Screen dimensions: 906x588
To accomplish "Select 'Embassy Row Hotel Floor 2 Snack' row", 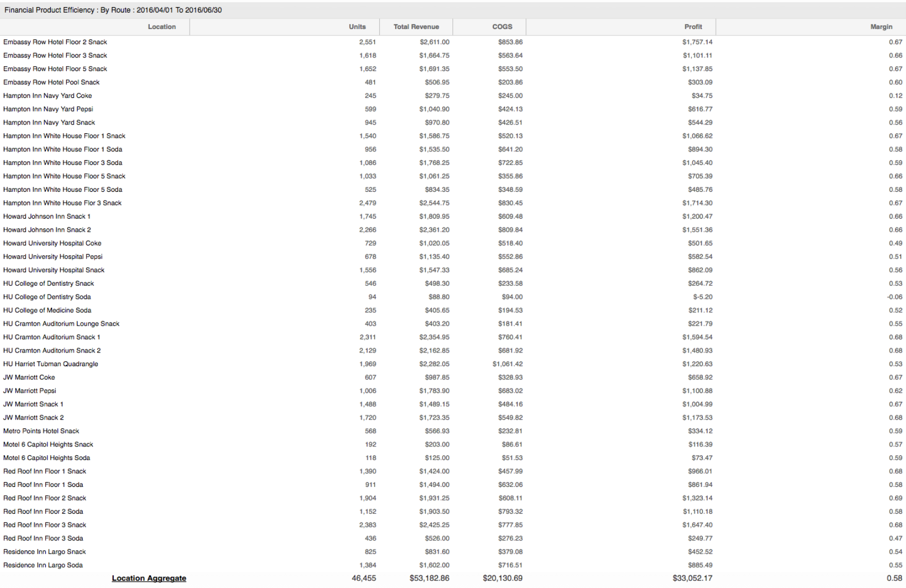I will (453, 42).
